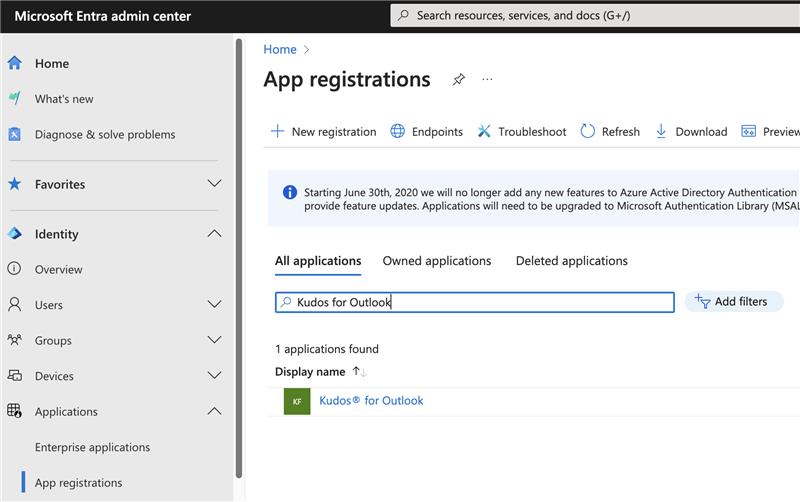The height and width of the screenshot is (502, 800).
Task: Click New registration button text
Action: (334, 132)
